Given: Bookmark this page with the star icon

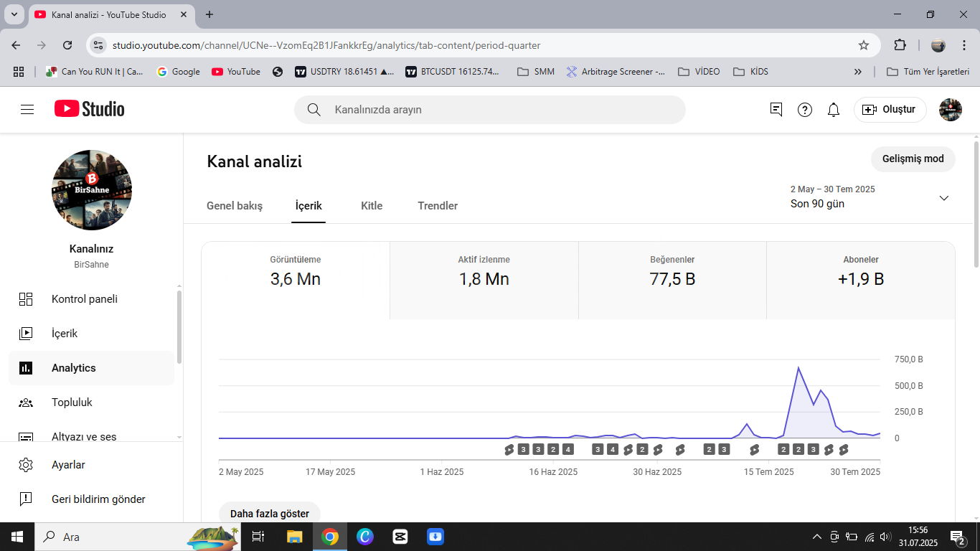Looking at the screenshot, I should point(864,45).
